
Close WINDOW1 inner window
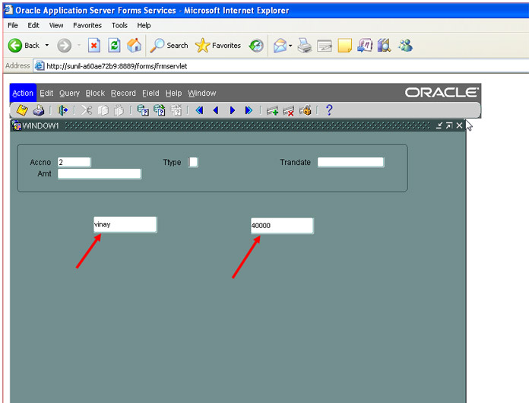(459, 125)
